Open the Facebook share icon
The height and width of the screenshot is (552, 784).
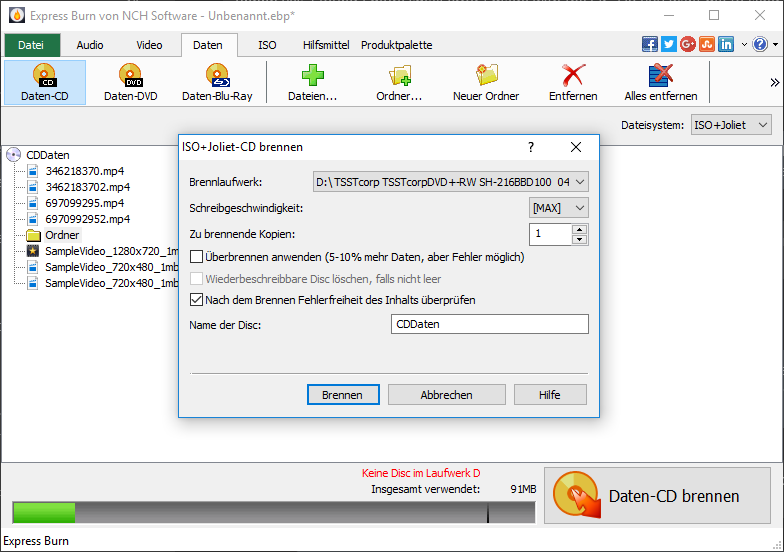point(650,44)
